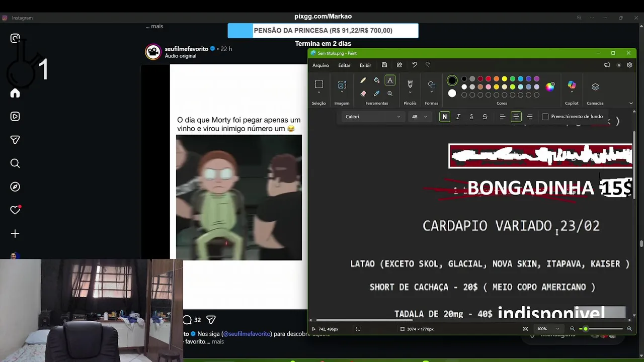Click the Brushes tool icon
644x362 pixels.
coord(410,84)
